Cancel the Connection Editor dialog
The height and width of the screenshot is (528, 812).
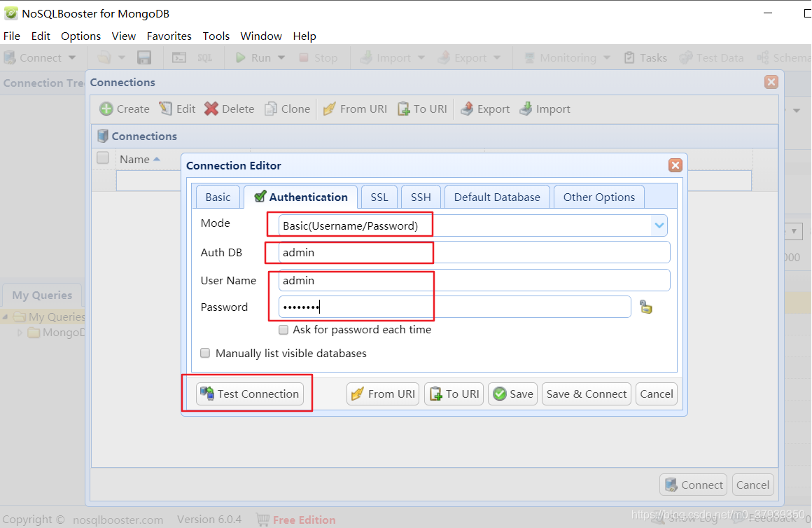(x=656, y=394)
